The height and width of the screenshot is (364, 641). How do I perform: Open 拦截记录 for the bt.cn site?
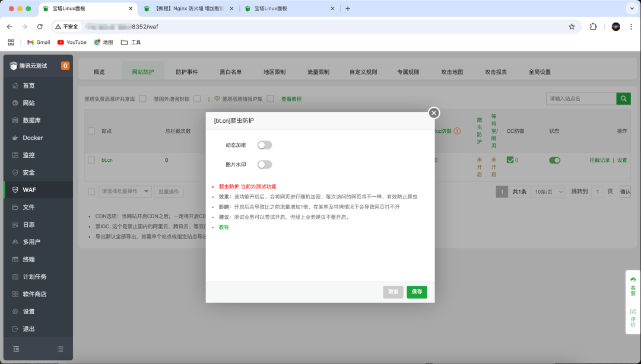pos(601,160)
